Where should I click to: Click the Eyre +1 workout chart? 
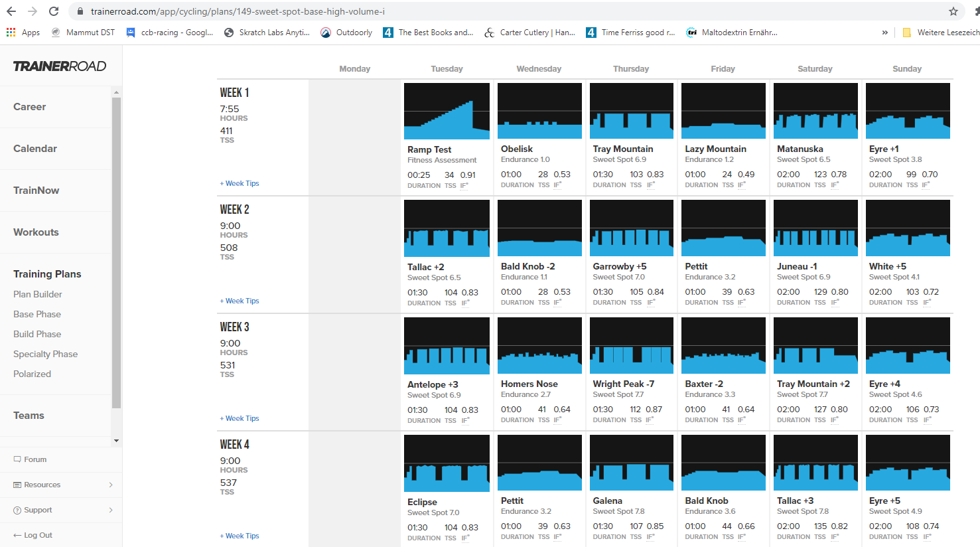(908, 111)
